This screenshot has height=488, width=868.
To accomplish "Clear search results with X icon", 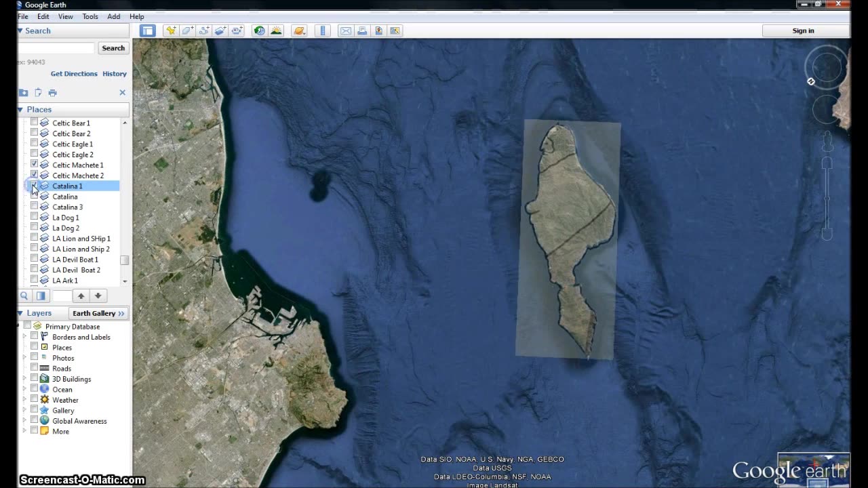I will [x=123, y=92].
